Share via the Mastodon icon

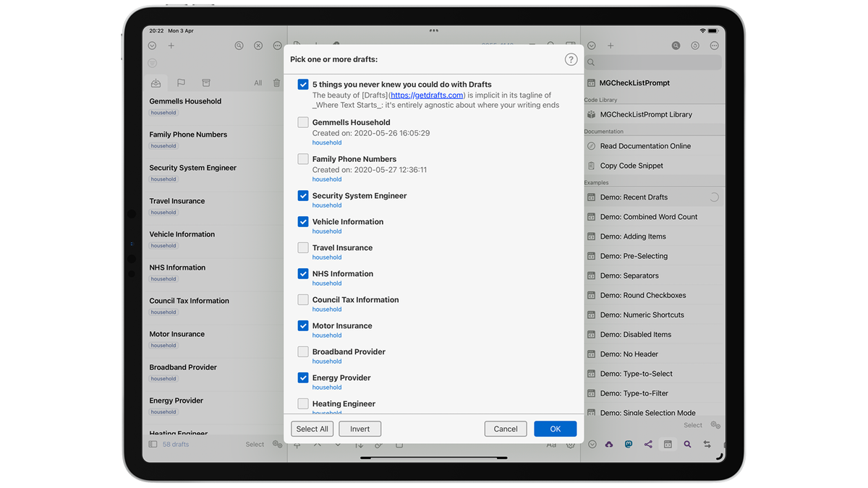(629, 444)
